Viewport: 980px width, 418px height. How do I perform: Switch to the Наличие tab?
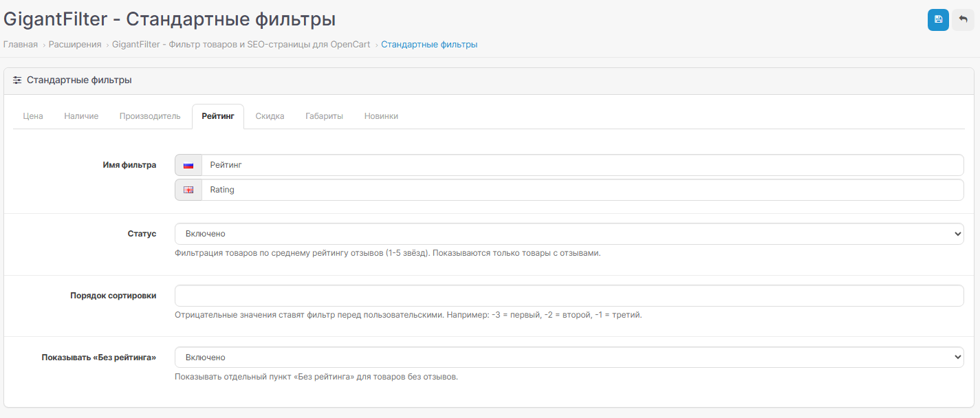point(81,116)
